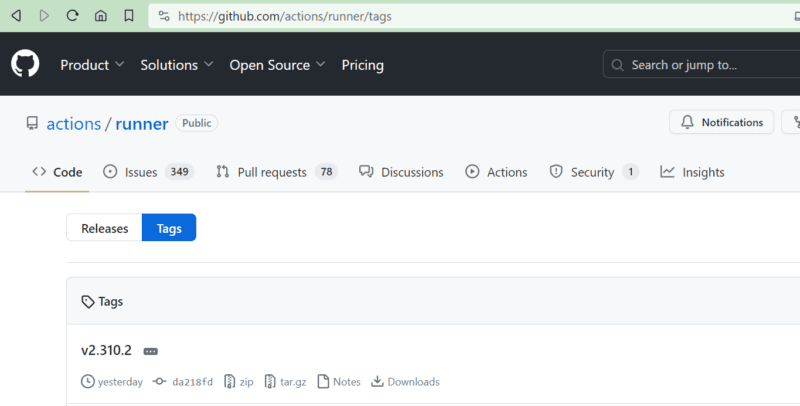Image resolution: width=800 pixels, height=406 pixels.
Task: Click the 'yesterday' timestamp
Action: point(120,382)
